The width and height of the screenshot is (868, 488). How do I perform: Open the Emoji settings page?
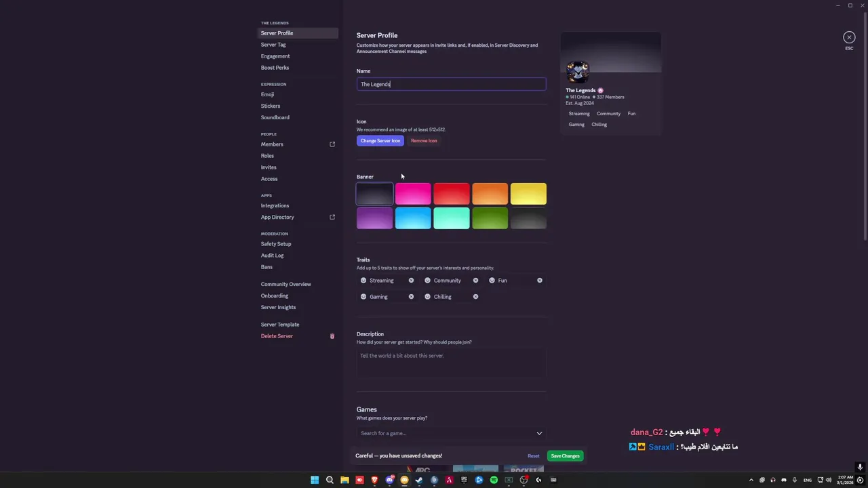tap(267, 94)
